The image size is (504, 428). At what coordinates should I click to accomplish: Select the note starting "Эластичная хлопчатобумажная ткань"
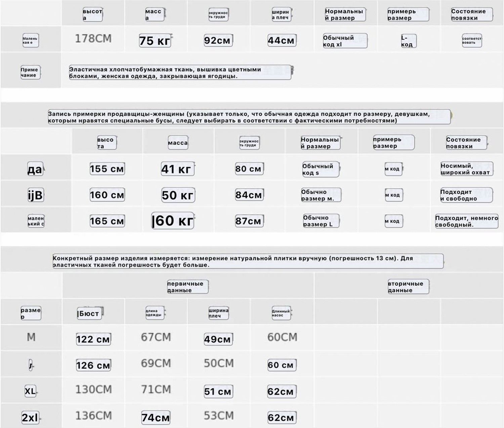pyautogui.click(x=180, y=73)
